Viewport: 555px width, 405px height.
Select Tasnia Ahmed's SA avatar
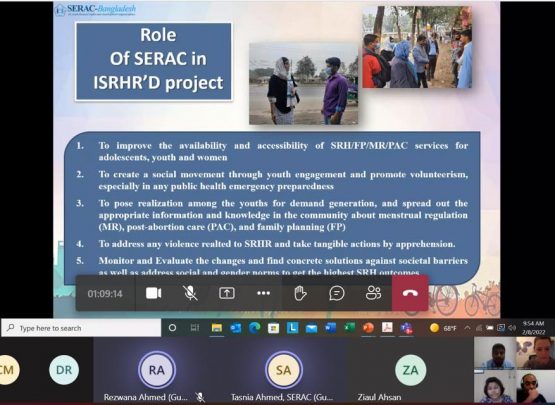(284, 370)
